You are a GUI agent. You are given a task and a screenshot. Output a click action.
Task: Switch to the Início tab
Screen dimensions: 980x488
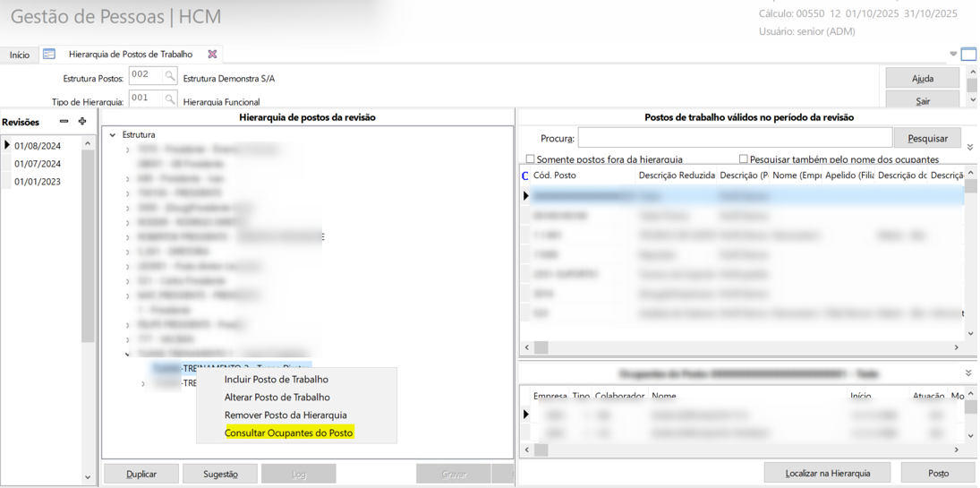20,56
